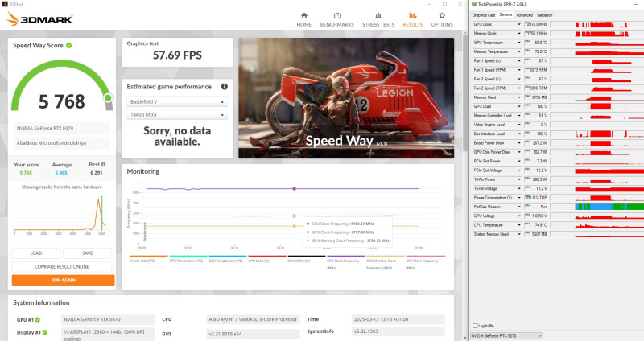The image size is (644, 341).
Task: Click the PerfCap Reason blue-green color bar
Action: pos(609,207)
